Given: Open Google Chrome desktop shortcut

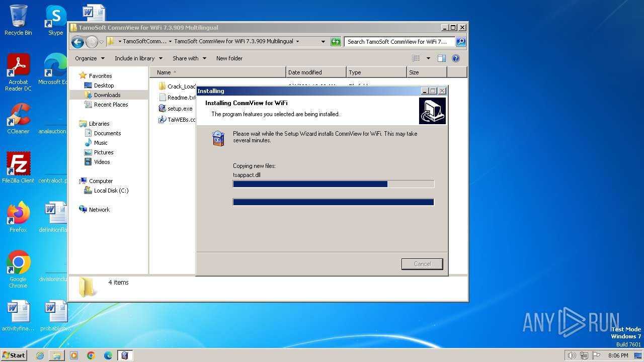Looking at the screenshot, I should coord(18,269).
